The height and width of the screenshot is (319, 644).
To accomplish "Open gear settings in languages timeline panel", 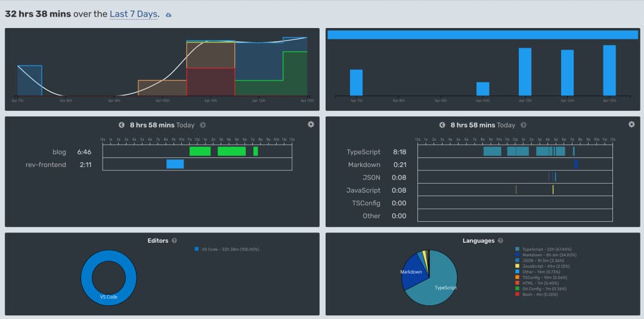I will coord(631,124).
